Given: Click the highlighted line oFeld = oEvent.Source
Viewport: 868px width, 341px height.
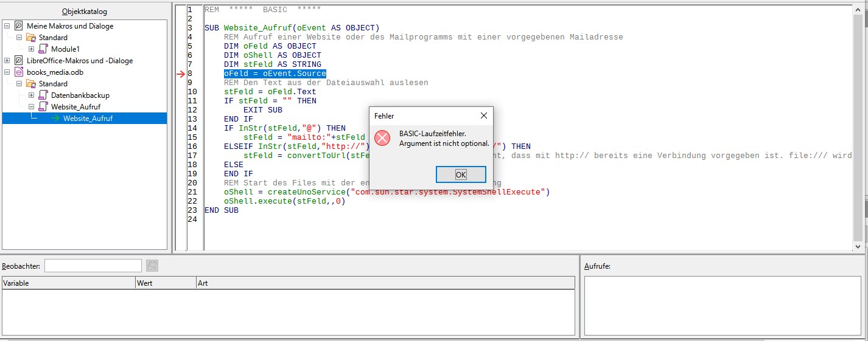Looking at the screenshot, I should (275, 74).
